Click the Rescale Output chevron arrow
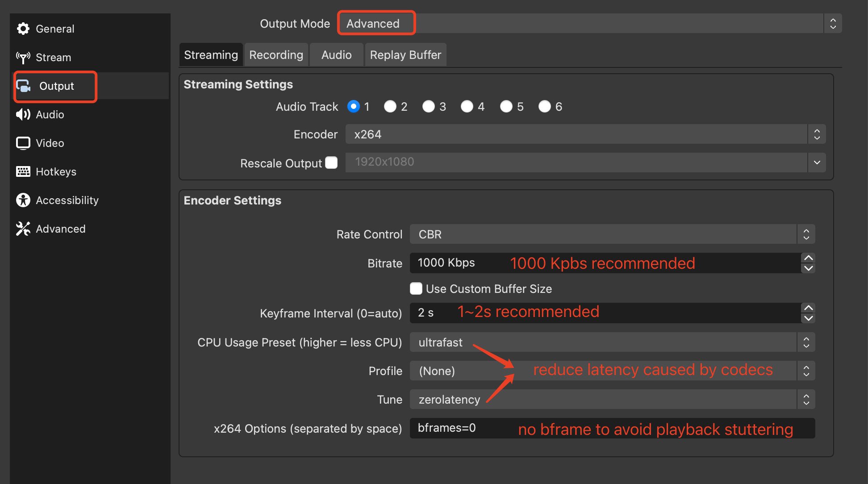868x484 pixels. (817, 163)
